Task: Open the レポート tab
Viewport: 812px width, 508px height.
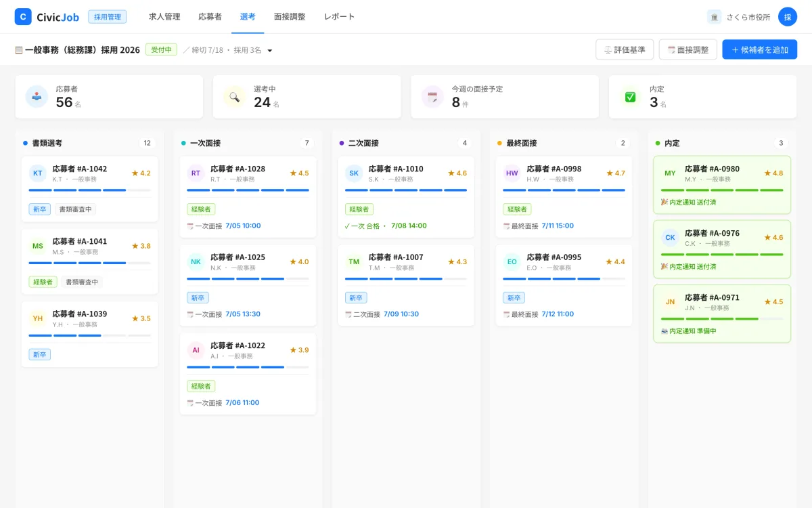Action: click(339, 17)
